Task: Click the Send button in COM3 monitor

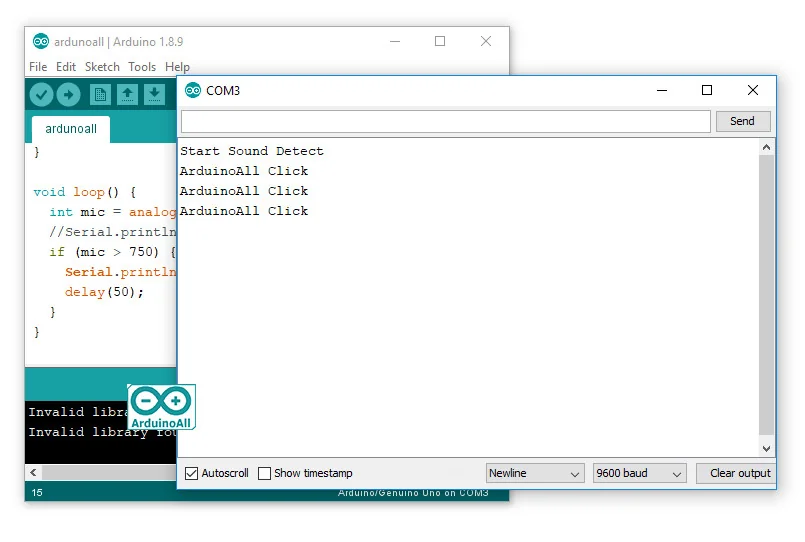Action: tap(743, 121)
